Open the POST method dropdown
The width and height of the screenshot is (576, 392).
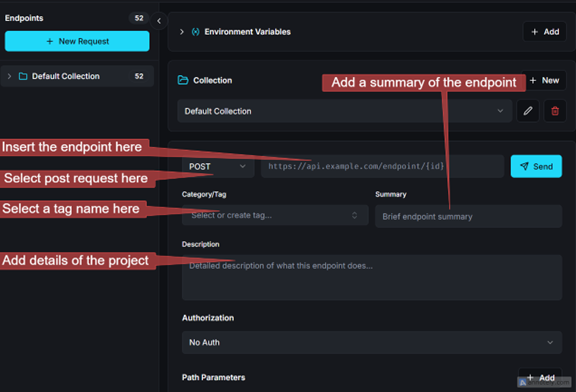pyautogui.click(x=218, y=166)
